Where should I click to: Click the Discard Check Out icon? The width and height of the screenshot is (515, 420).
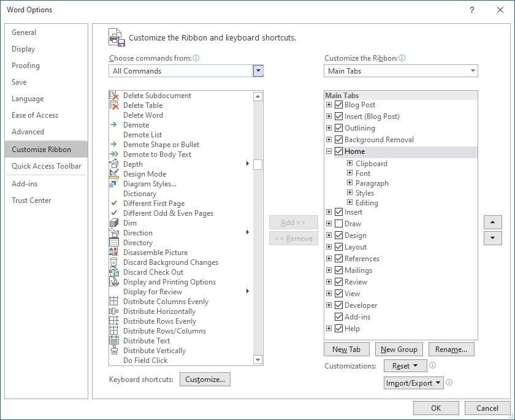113,272
